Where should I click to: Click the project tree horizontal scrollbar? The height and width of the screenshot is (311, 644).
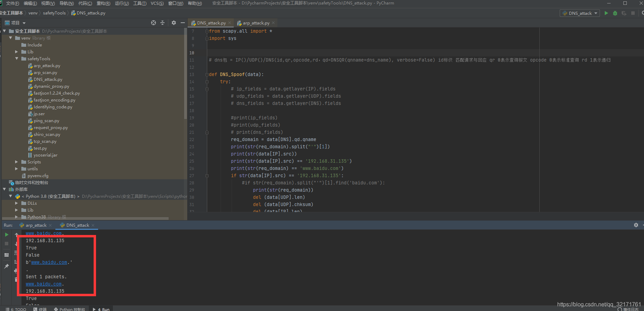point(86,218)
